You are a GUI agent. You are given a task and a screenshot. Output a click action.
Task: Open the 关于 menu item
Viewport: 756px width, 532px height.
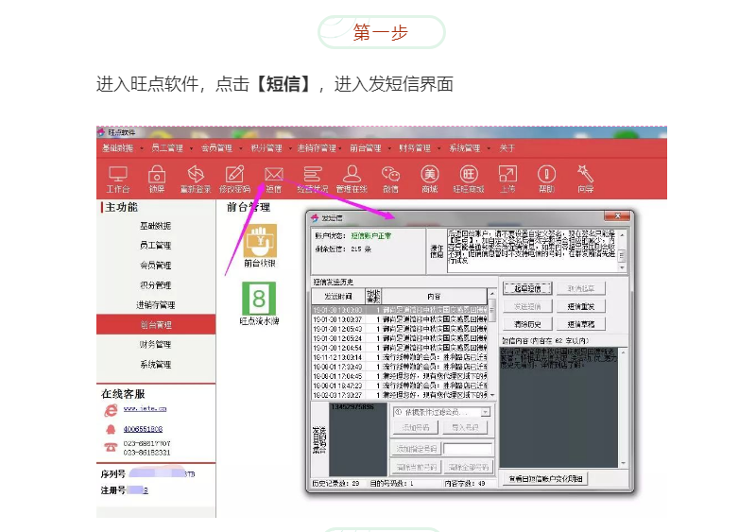[x=507, y=148]
